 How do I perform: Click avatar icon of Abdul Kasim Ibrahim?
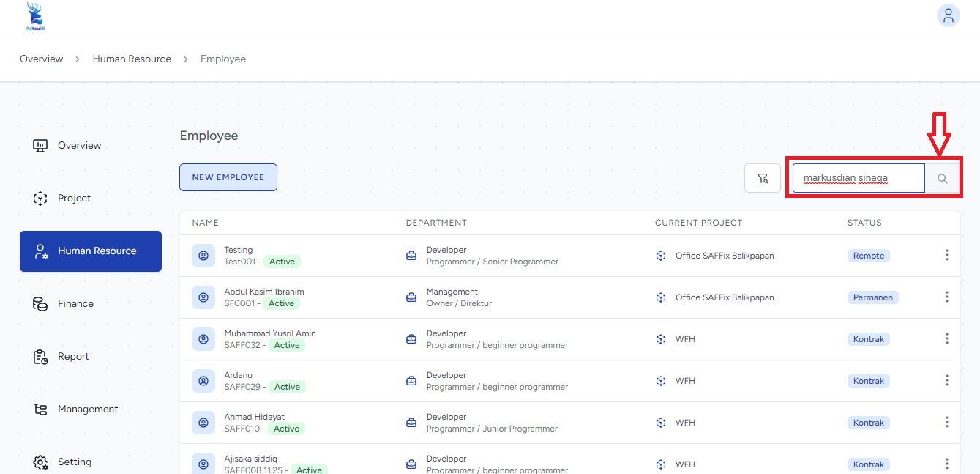pos(203,297)
